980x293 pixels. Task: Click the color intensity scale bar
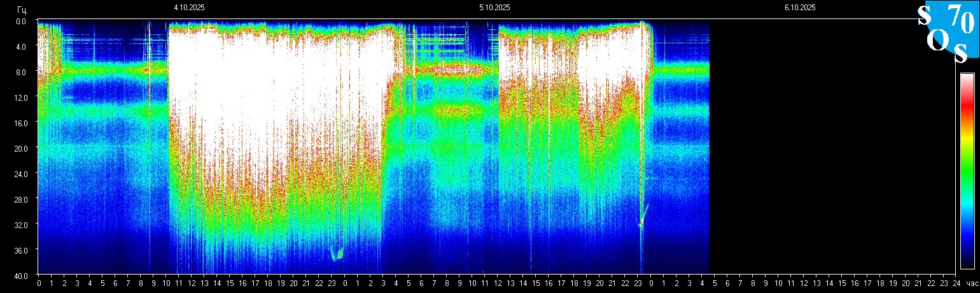tap(967, 171)
